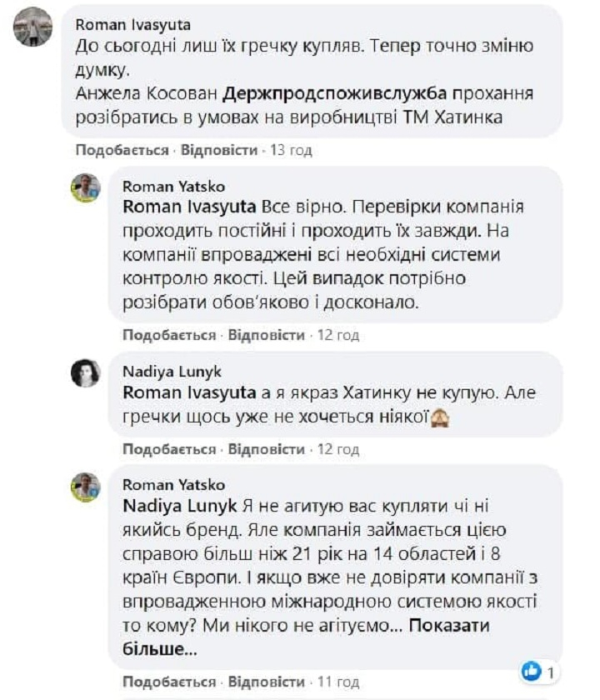
Task: Open Nadiya Lunyk's name heading
Action: tap(172, 372)
